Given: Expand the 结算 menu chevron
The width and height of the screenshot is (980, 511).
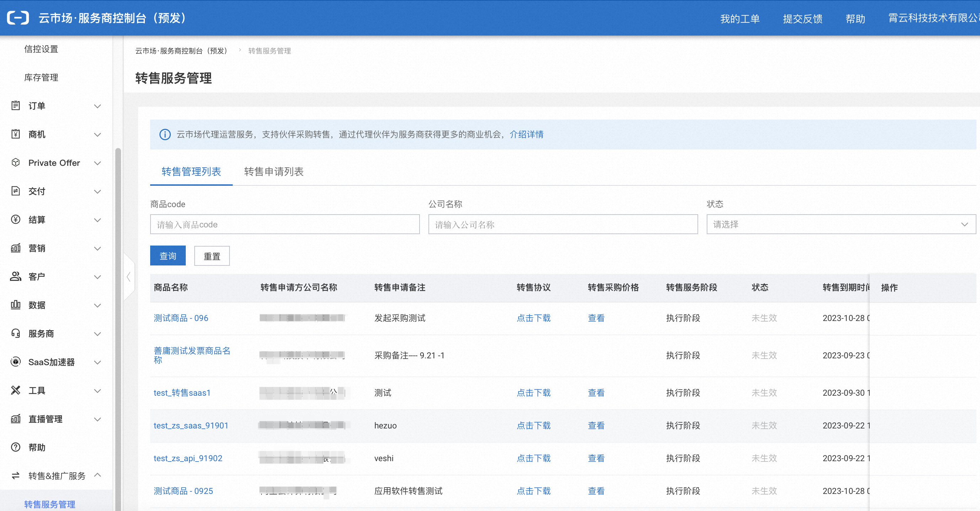Looking at the screenshot, I should (x=98, y=220).
